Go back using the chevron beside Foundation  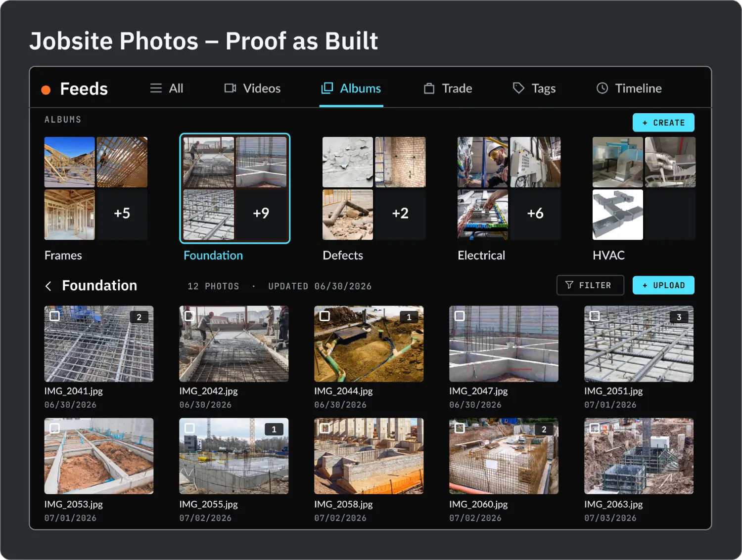[x=48, y=286]
